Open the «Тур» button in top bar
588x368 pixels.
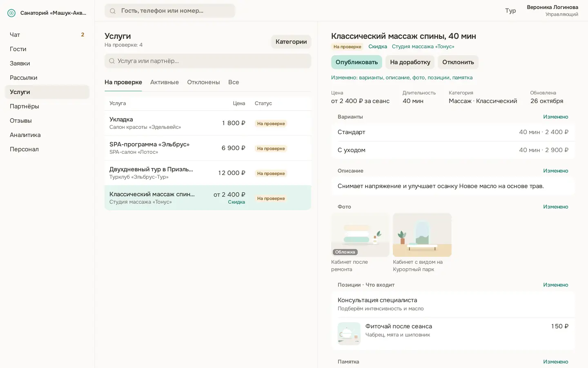510,11
